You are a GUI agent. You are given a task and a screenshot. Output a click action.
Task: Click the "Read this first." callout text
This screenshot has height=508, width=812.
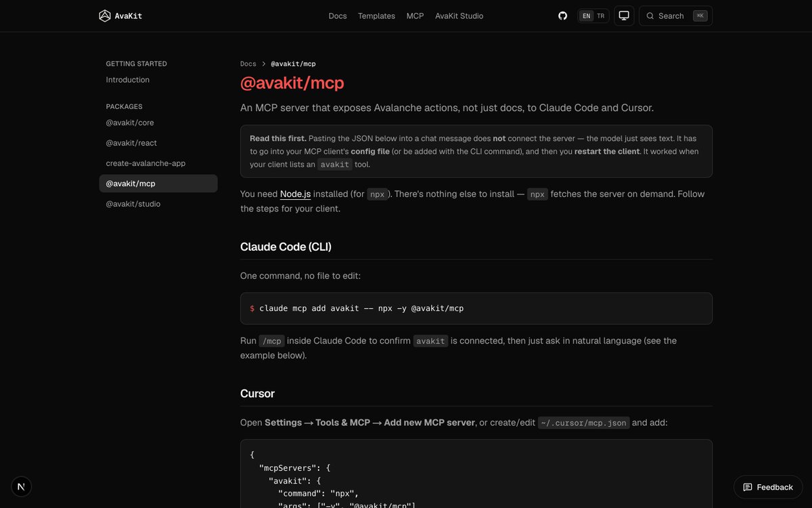pyautogui.click(x=278, y=138)
